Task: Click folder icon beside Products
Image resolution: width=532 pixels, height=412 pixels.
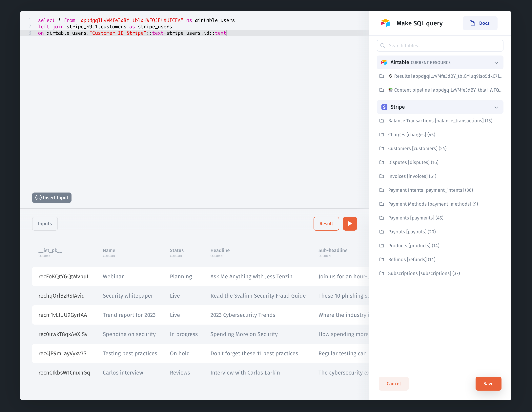Action: tap(382, 246)
